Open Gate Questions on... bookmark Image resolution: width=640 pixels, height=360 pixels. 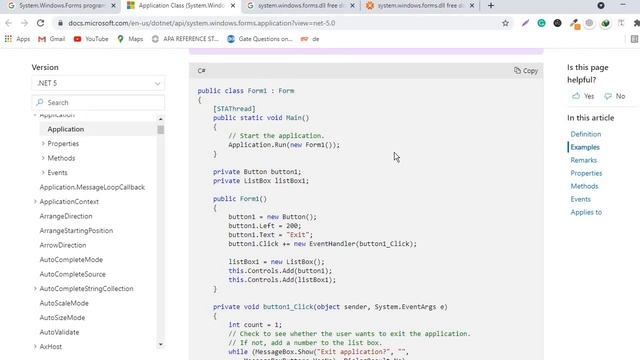(x=260, y=39)
